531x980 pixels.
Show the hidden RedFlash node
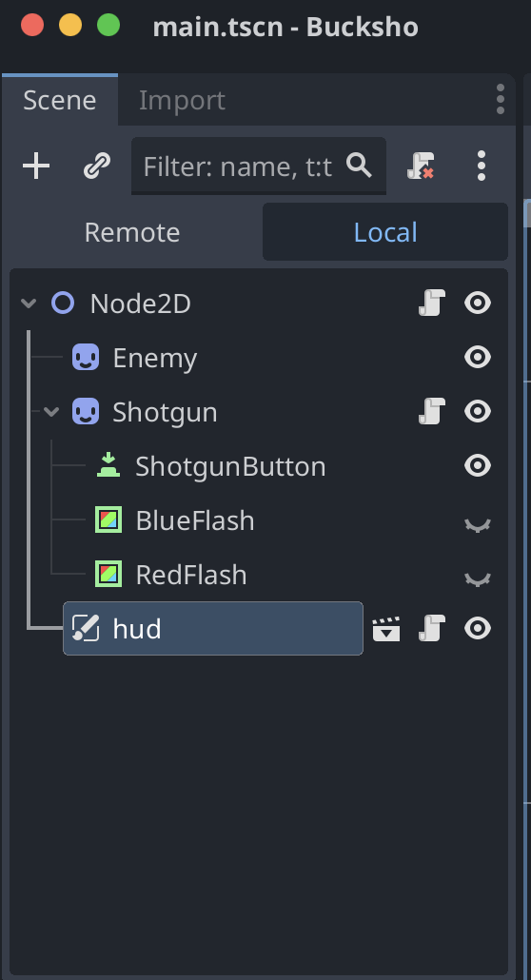478,578
